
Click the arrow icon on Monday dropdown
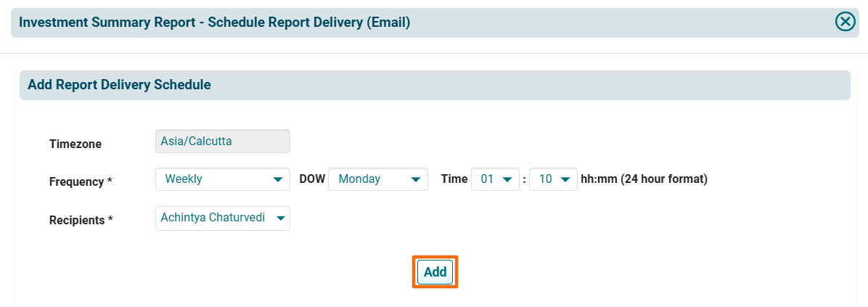click(416, 179)
